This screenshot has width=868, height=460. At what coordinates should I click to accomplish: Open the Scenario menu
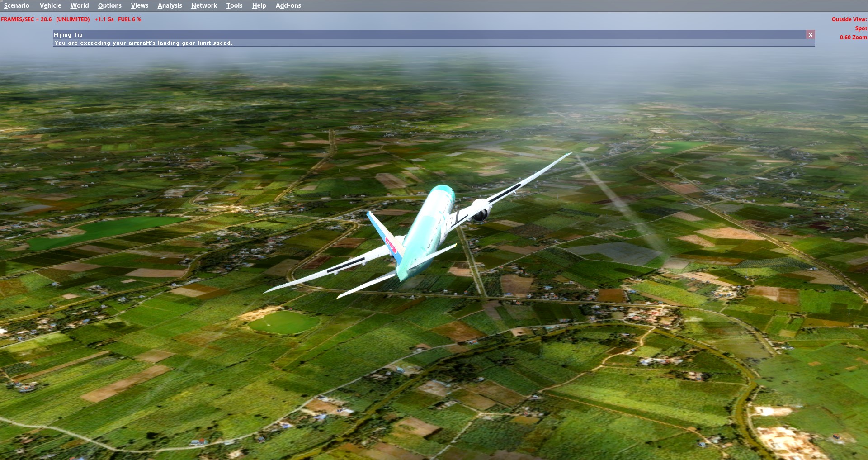17,5
